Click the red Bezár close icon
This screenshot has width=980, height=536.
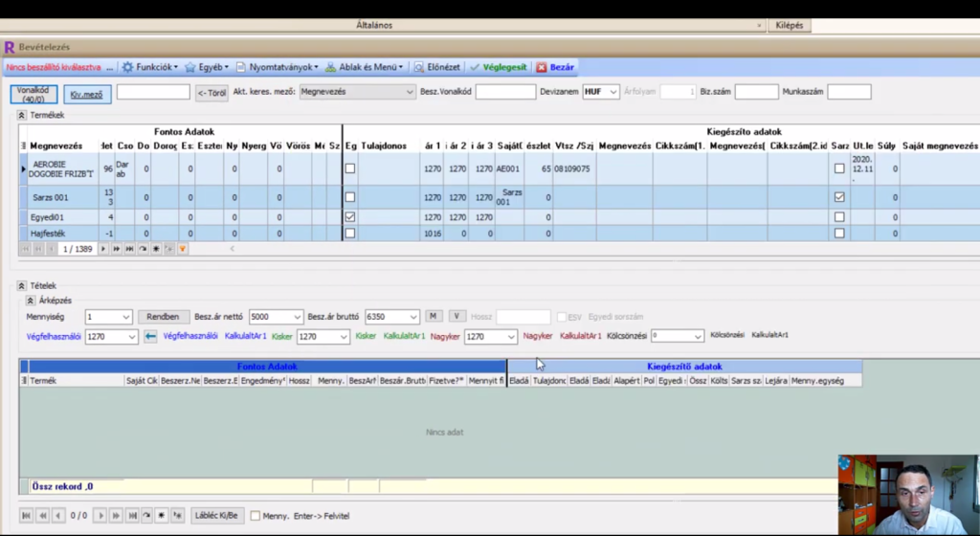pos(542,68)
